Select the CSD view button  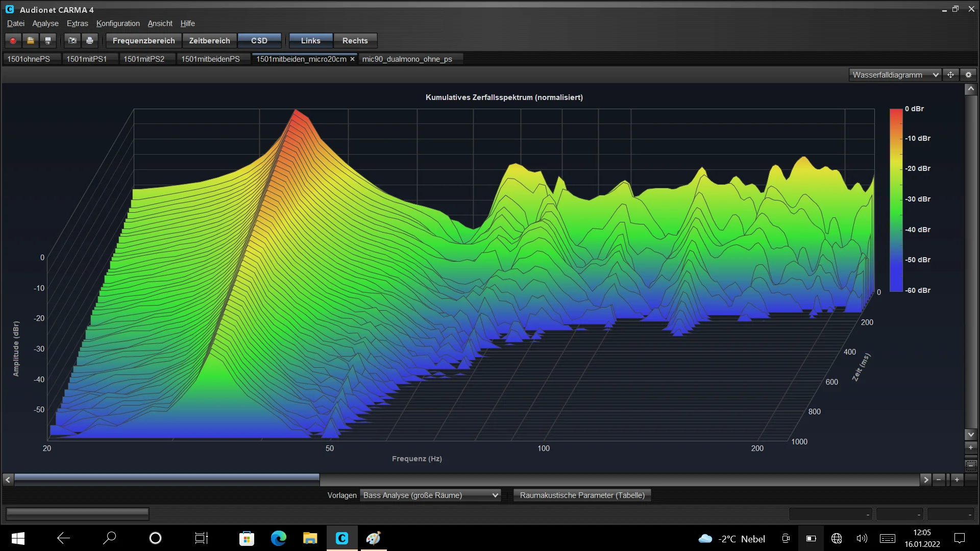(x=259, y=41)
